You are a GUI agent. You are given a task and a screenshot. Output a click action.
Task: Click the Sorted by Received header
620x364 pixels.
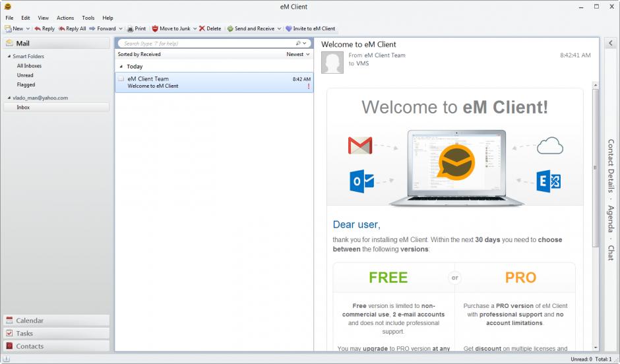pyautogui.click(x=139, y=54)
